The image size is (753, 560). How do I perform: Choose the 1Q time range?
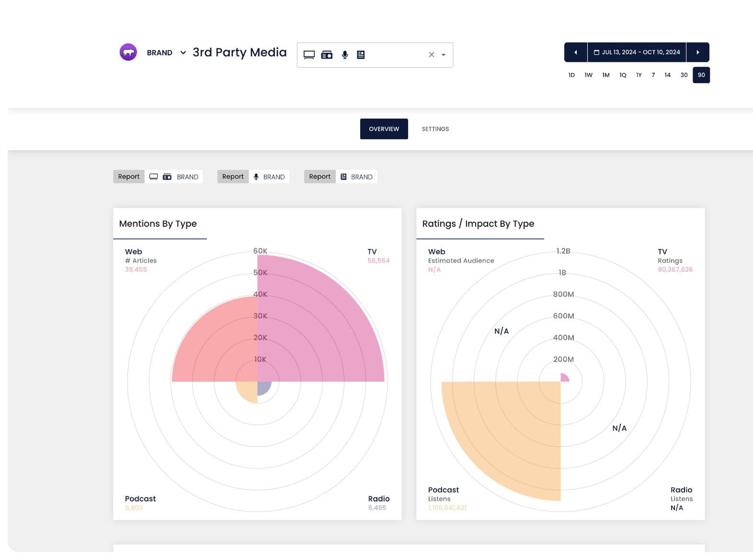622,75
